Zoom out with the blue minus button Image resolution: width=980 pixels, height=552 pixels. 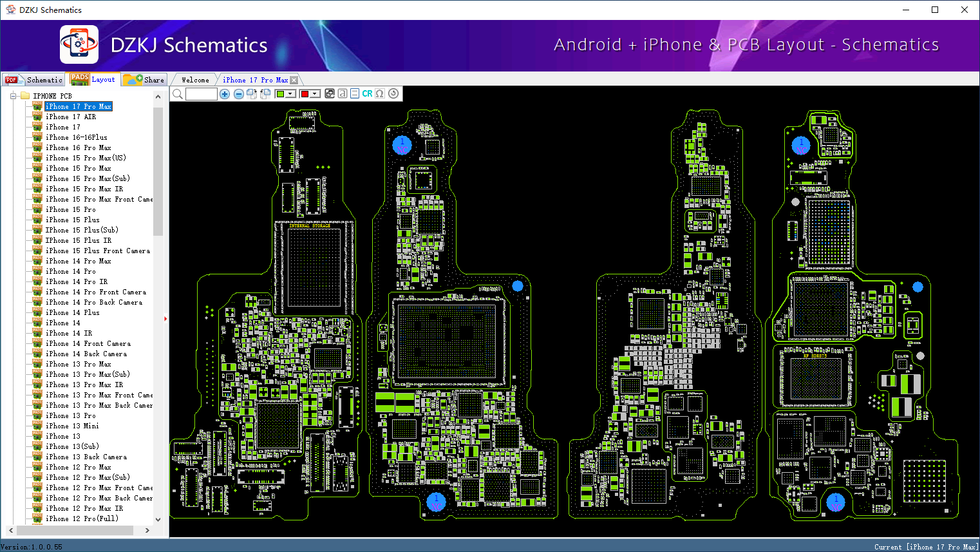(238, 94)
